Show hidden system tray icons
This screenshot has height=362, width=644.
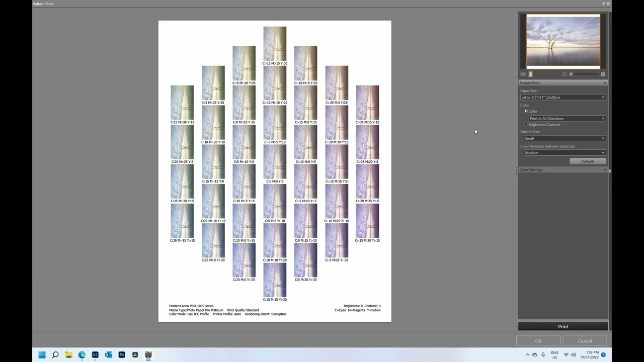point(527,355)
